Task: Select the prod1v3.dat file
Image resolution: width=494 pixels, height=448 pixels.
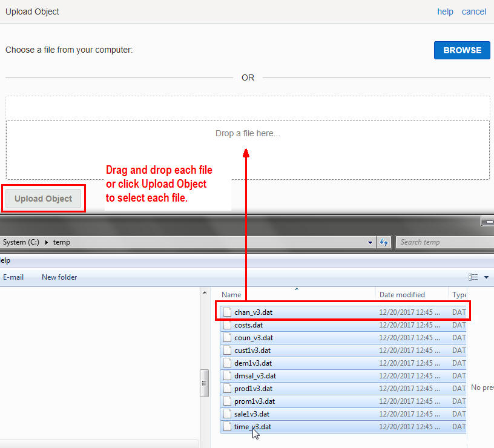Action: click(343, 389)
